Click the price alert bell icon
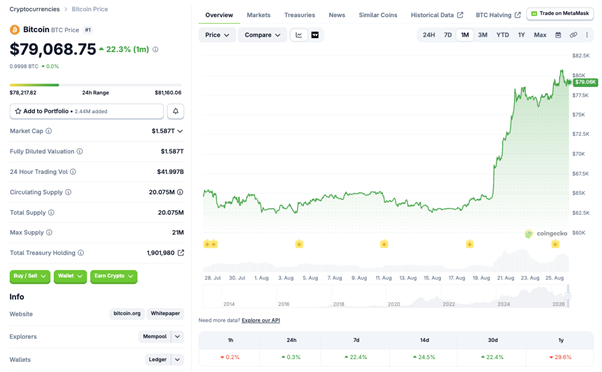 pyautogui.click(x=175, y=111)
